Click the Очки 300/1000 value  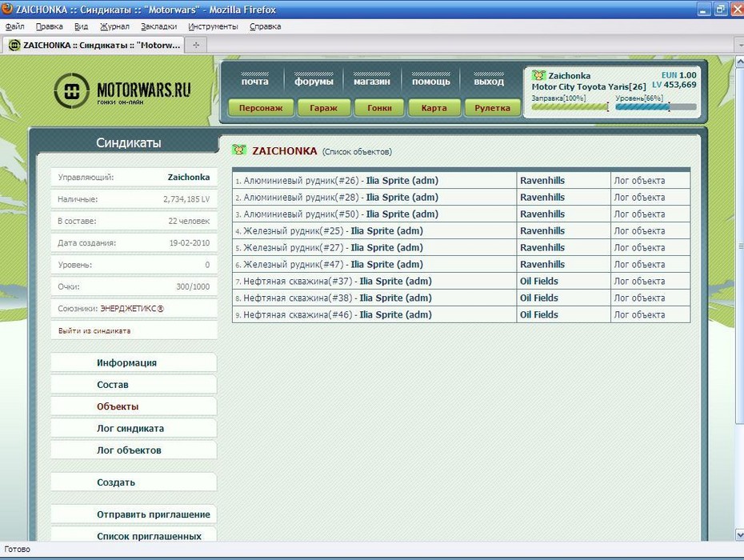click(193, 286)
